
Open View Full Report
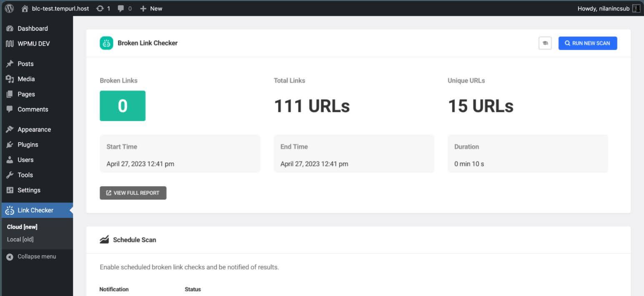[133, 192]
